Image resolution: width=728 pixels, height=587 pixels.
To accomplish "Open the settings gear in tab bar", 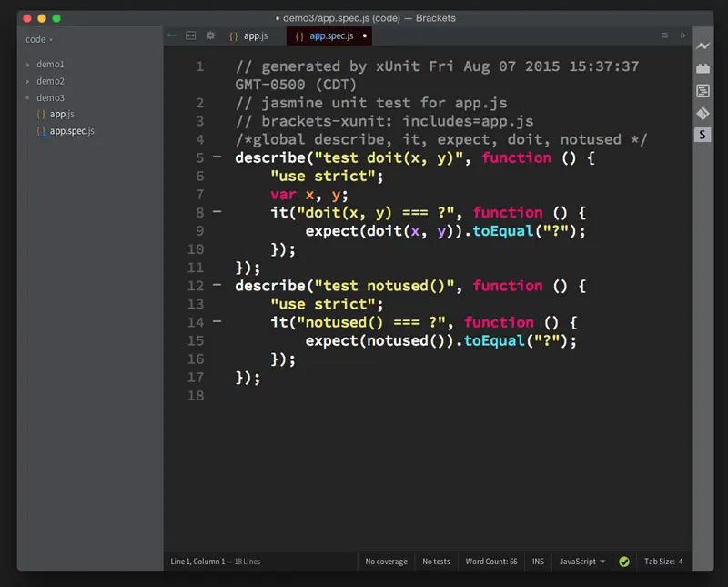I will [210, 35].
